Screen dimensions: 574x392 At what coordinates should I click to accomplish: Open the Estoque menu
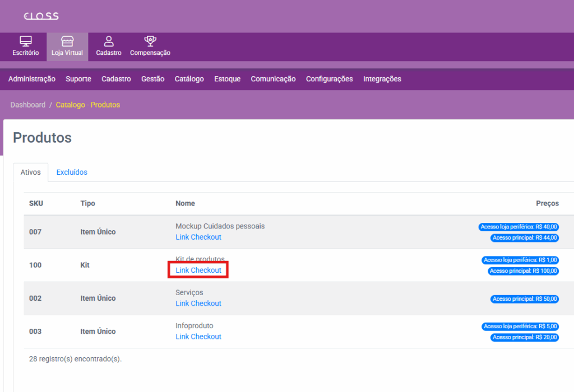pyautogui.click(x=228, y=79)
